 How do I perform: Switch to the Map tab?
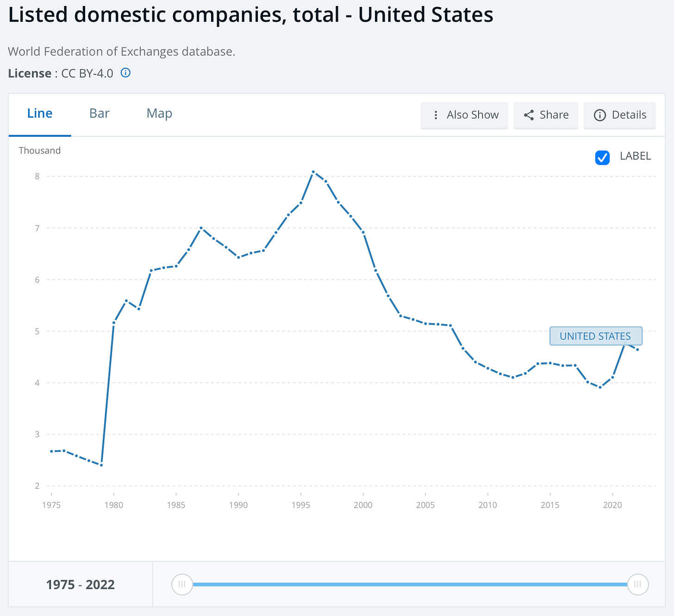coord(159,113)
